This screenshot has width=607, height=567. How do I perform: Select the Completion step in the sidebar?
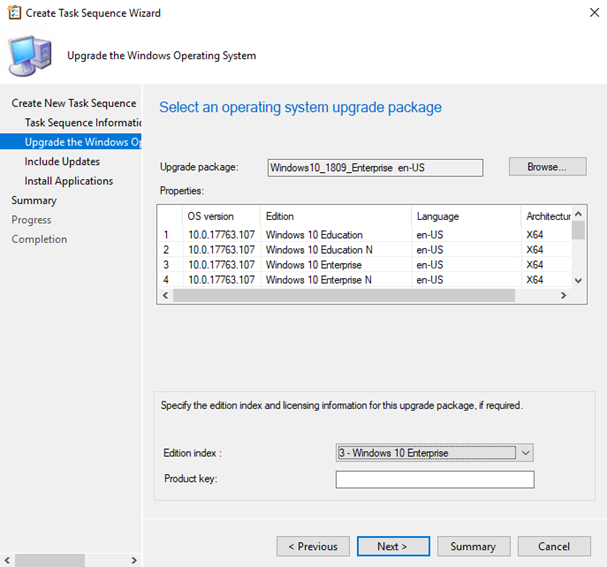click(39, 239)
